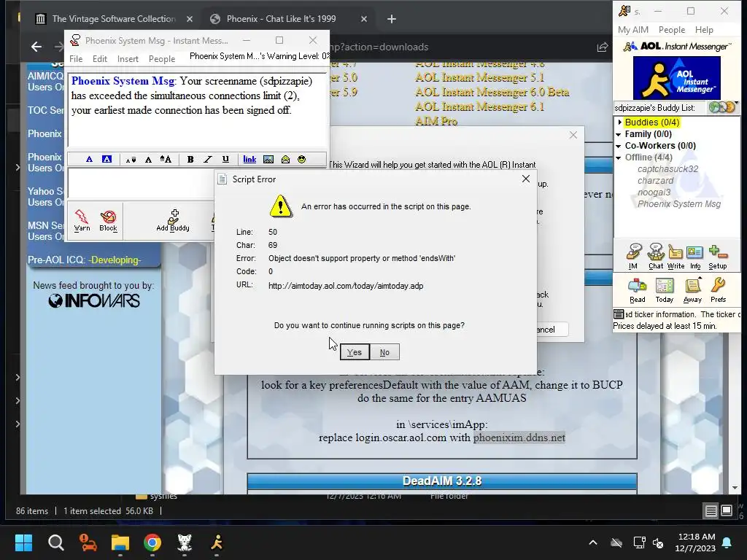Open Prefs with the wrench icon
Image resolution: width=747 pixels, height=560 pixels.
click(x=718, y=290)
